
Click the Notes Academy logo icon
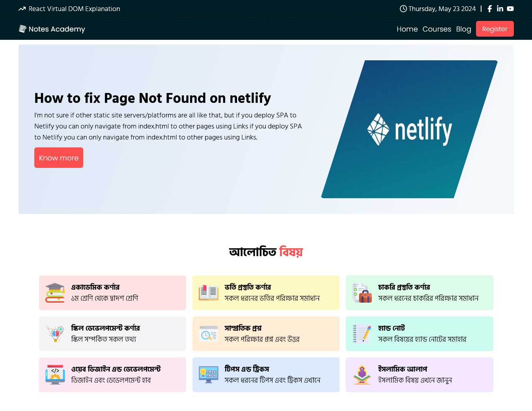click(22, 29)
